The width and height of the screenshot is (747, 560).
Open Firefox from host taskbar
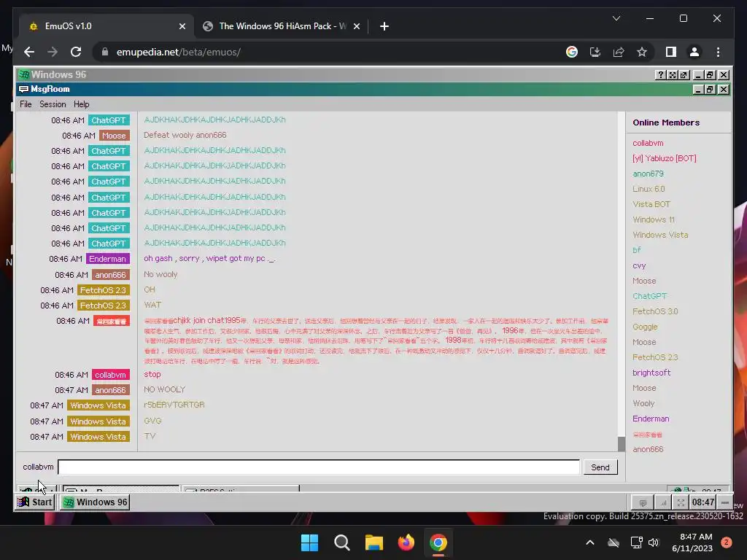(x=406, y=542)
